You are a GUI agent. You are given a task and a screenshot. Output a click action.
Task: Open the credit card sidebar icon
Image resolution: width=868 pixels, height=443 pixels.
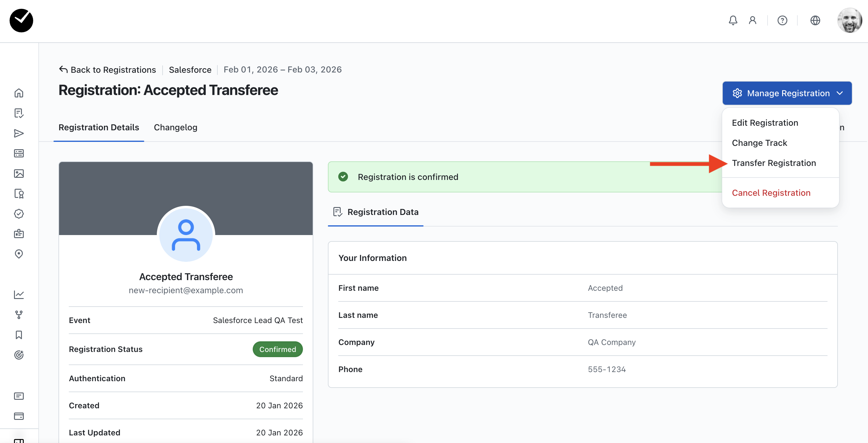click(19, 416)
